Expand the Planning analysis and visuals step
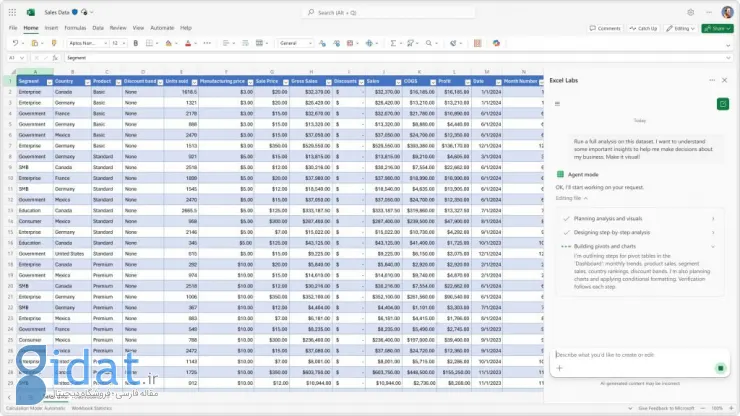This screenshot has width=740, height=416. pyautogui.click(x=713, y=217)
